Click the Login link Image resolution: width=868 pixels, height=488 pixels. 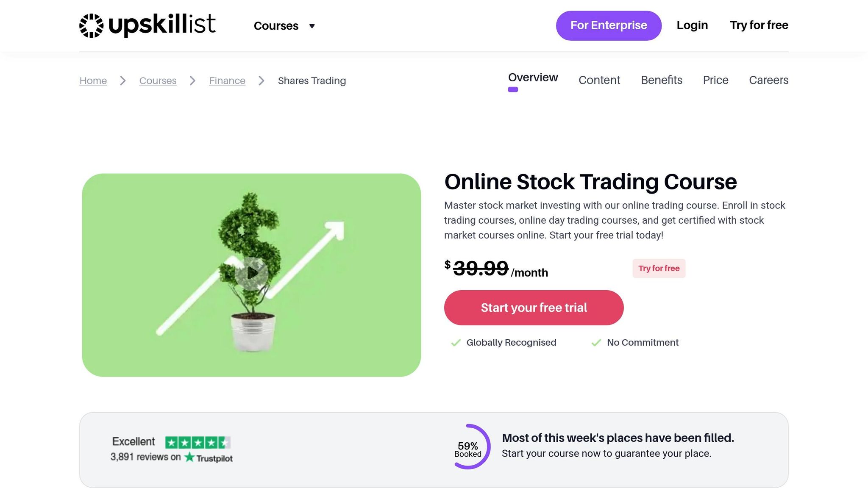coord(692,25)
